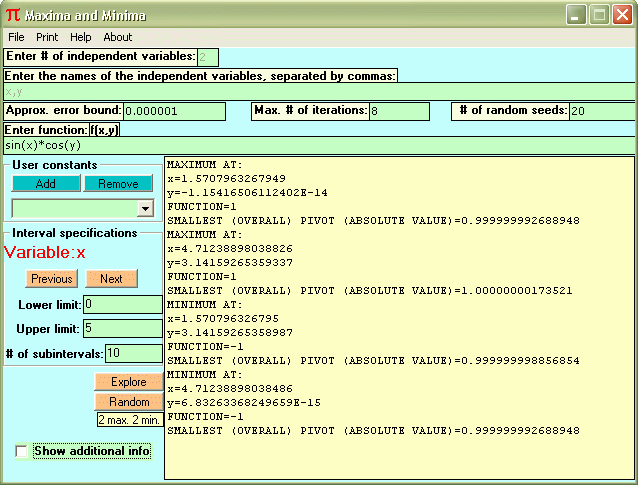This screenshot has height=485, width=638.
Task: Select the number of subintervals field
Action: point(133,353)
